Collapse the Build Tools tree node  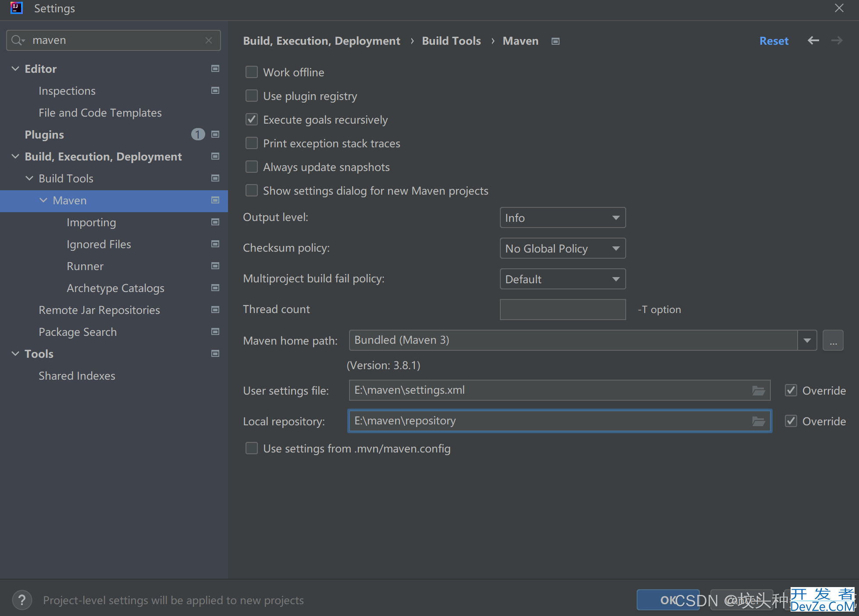click(29, 178)
